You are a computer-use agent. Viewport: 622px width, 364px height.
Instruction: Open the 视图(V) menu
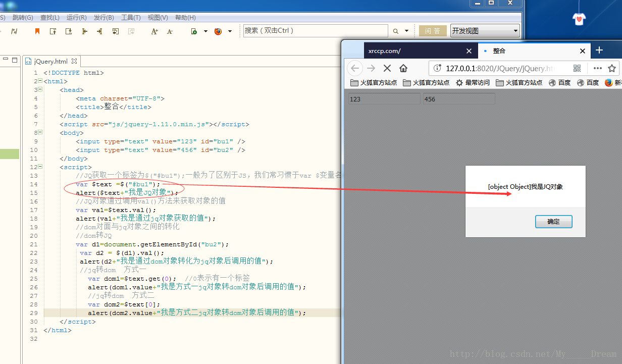tap(158, 17)
